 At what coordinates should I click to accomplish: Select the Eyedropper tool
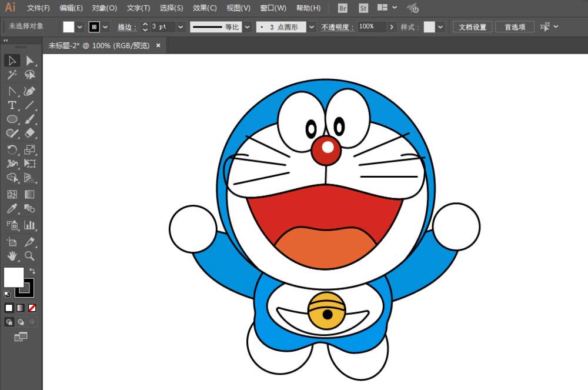pyautogui.click(x=12, y=208)
